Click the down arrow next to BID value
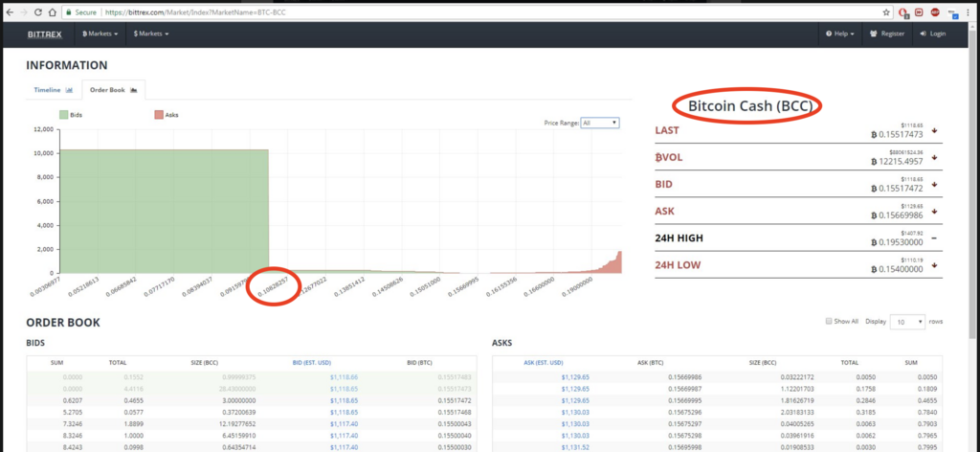This screenshot has width=980, height=452. click(x=934, y=185)
